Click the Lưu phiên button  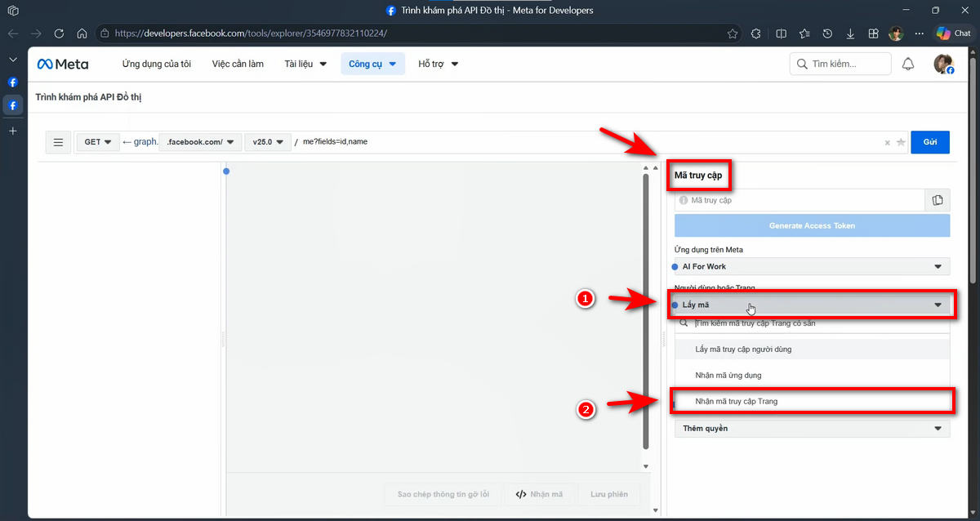coord(609,494)
